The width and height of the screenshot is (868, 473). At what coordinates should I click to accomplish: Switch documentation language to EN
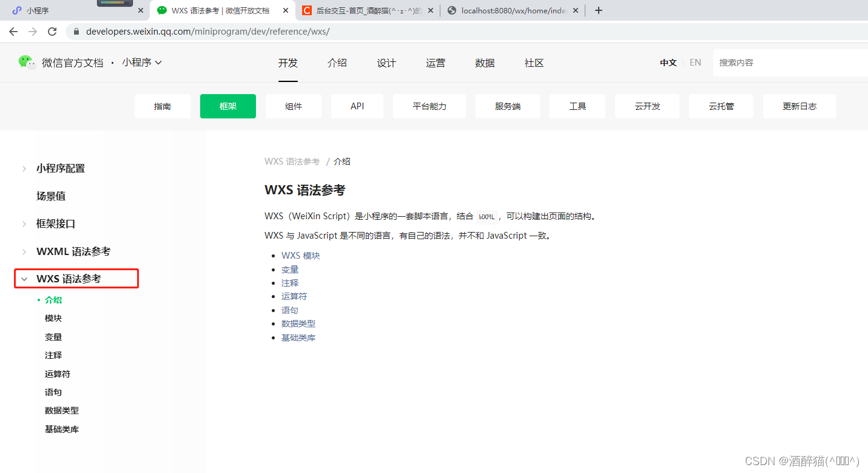pos(695,62)
